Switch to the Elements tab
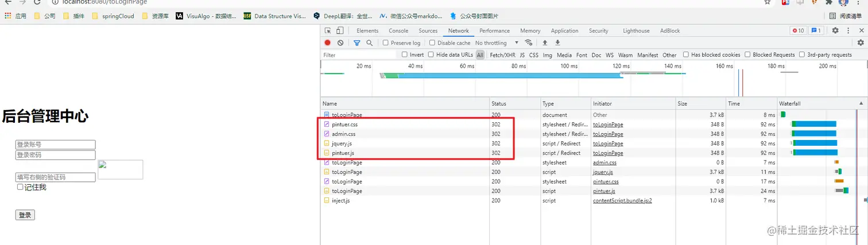The width and height of the screenshot is (868, 245). [x=367, y=31]
